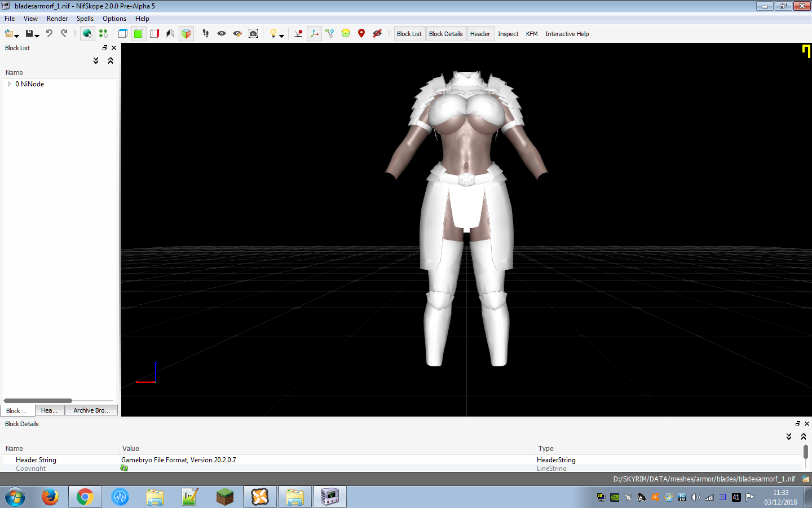The image size is (812, 508).
Task: Open the View menu
Action: (x=30, y=19)
